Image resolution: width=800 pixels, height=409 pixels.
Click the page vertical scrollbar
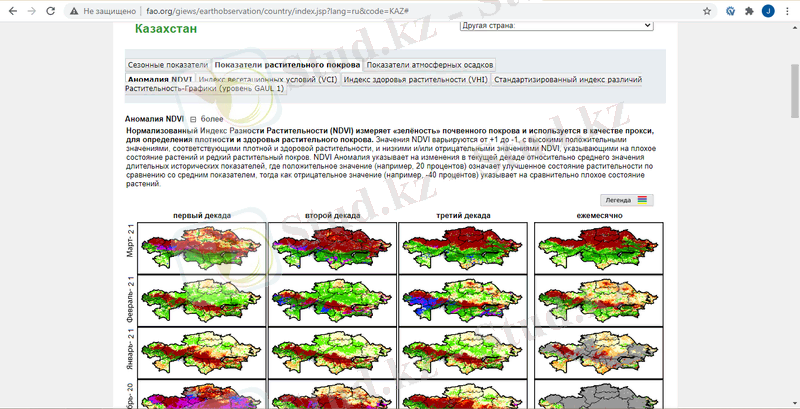pyautogui.click(x=795, y=92)
